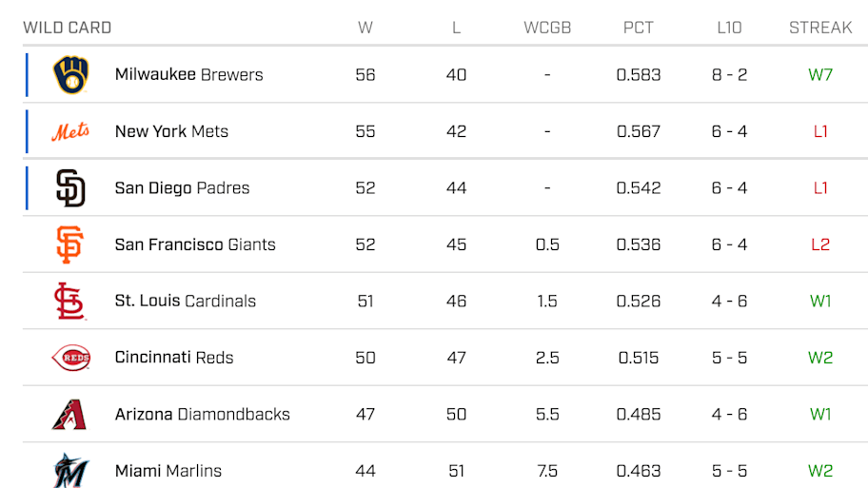Open the San Francisco Giants team link
Image resolution: width=868 pixels, height=488 pixels.
[195, 244]
